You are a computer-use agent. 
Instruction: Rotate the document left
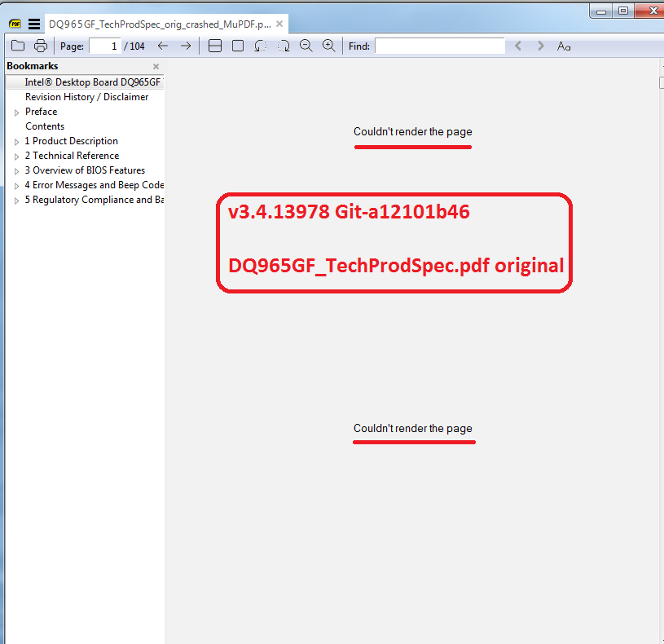(x=260, y=46)
